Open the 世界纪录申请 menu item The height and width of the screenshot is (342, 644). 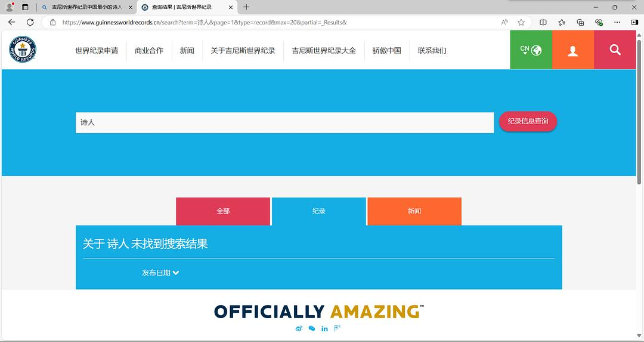click(97, 51)
